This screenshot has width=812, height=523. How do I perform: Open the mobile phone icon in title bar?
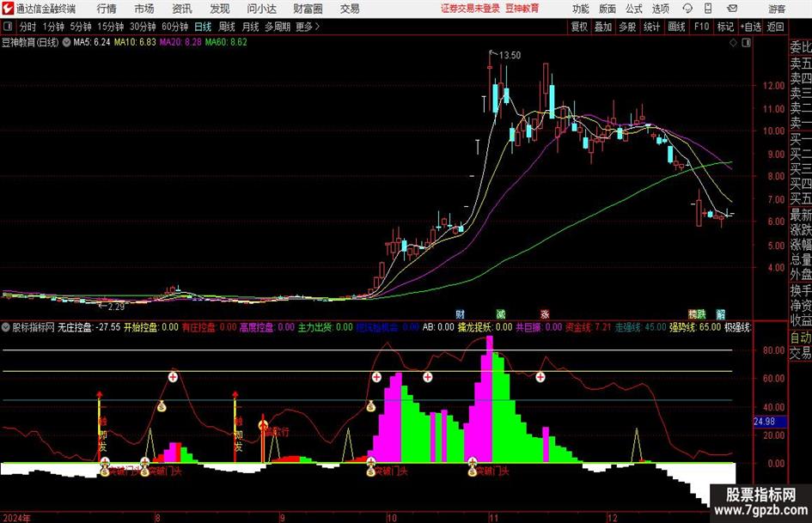[x=708, y=9]
